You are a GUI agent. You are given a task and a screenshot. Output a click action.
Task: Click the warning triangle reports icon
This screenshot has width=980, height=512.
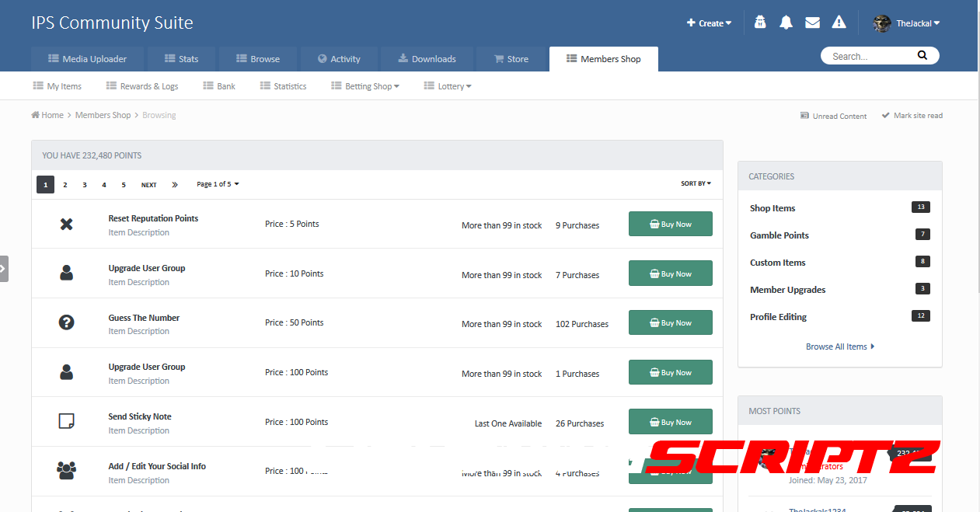point(839,23)
